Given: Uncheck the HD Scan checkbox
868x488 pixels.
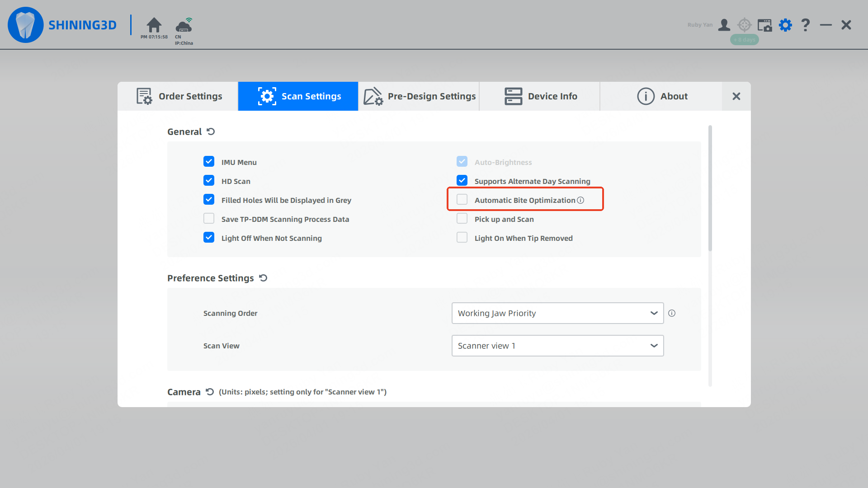Looking at the screenshot, I should pyautogui.click(x=209, y=181).
